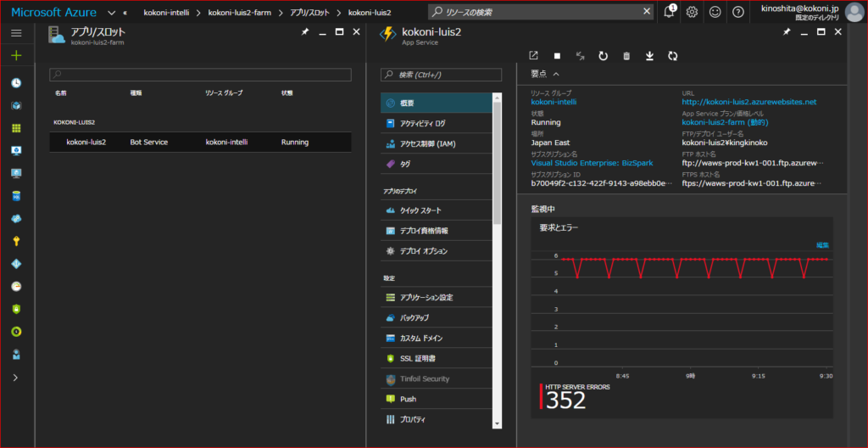This screenshot has width=868, height=448.
Task: Open kokoni-luis2-farm (動的) plan link
Action: 725,122
